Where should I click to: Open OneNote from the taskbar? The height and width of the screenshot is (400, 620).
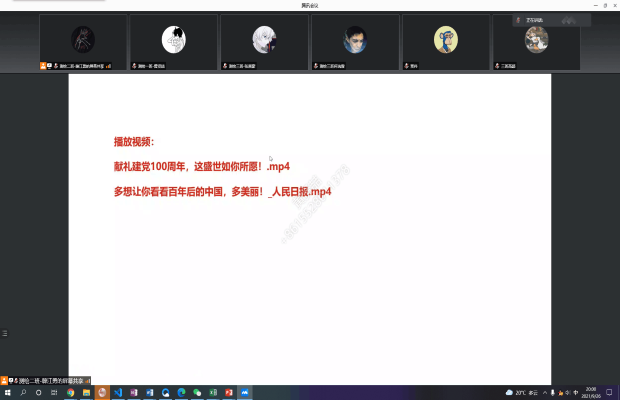(x=132, y=393)
